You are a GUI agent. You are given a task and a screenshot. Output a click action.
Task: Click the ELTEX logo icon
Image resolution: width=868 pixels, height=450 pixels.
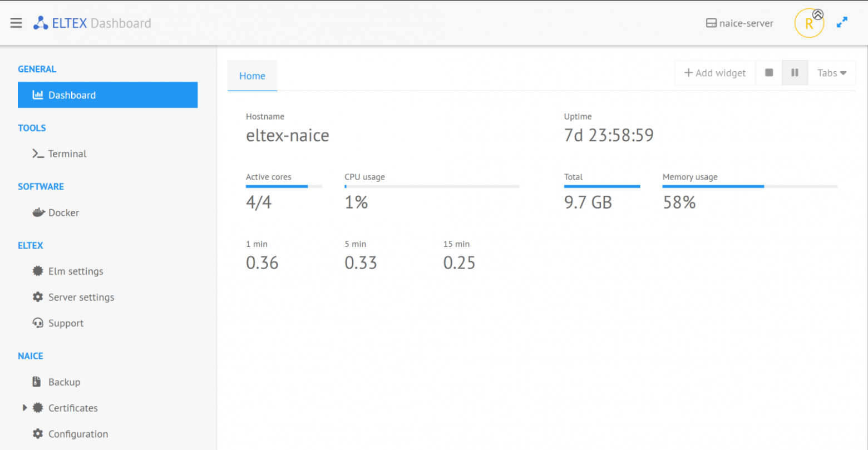point(40,23)
